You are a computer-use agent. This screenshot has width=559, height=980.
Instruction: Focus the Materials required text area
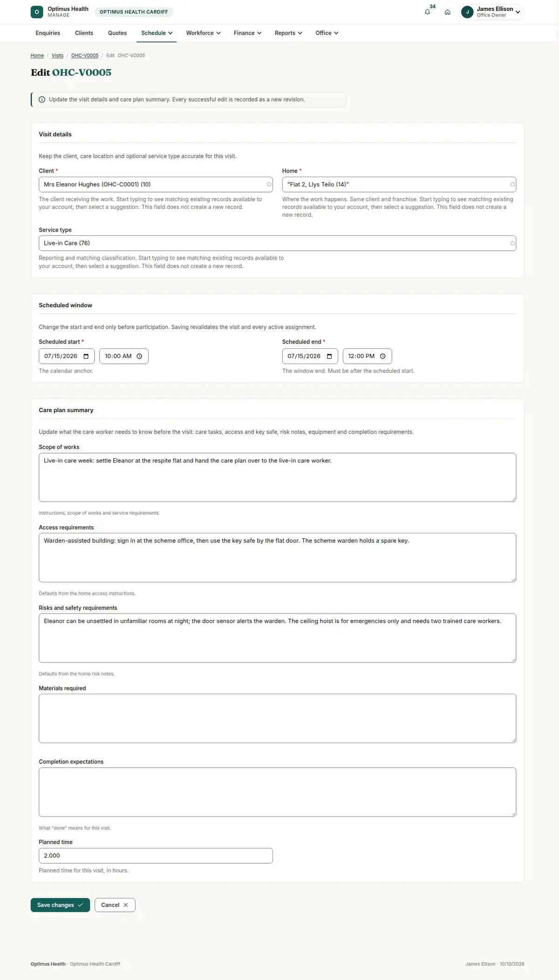tap(277, 718)
